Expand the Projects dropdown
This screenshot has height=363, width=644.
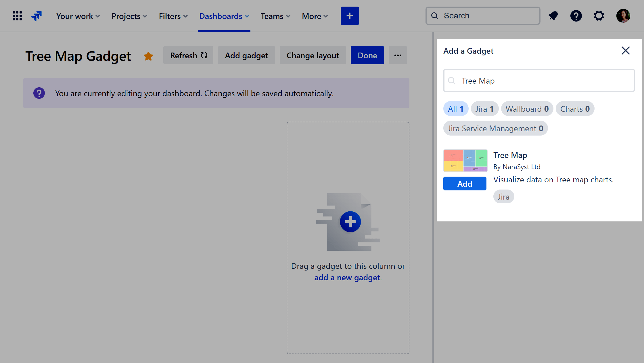[x=129, y=16]
